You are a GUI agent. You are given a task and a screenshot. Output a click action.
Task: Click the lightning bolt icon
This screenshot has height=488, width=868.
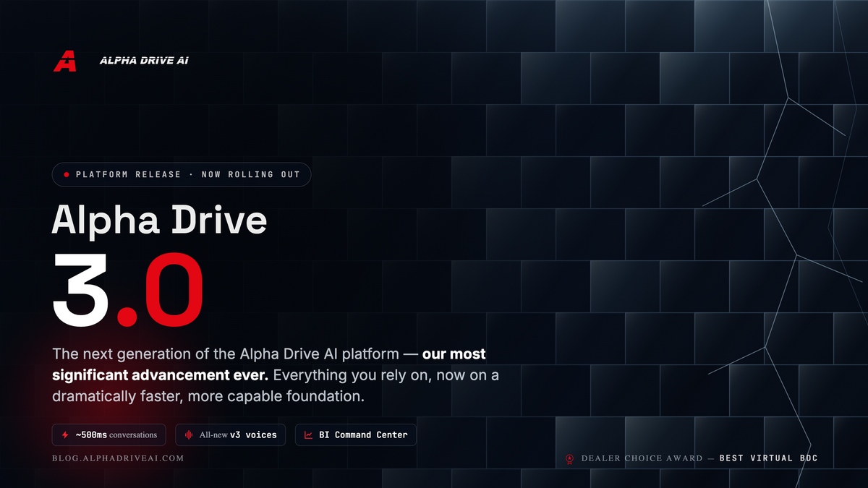click(65, 435)
